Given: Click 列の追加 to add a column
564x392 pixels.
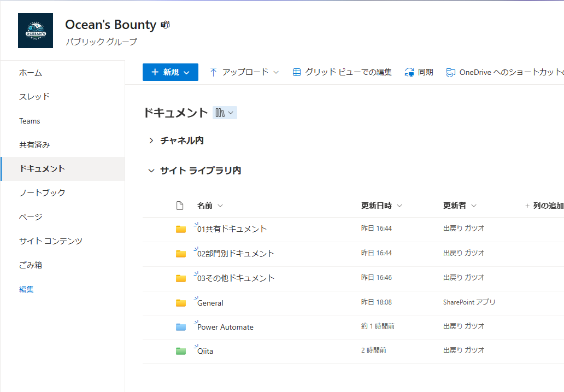Looking at the screenshot, I should [x=544, y=206].
